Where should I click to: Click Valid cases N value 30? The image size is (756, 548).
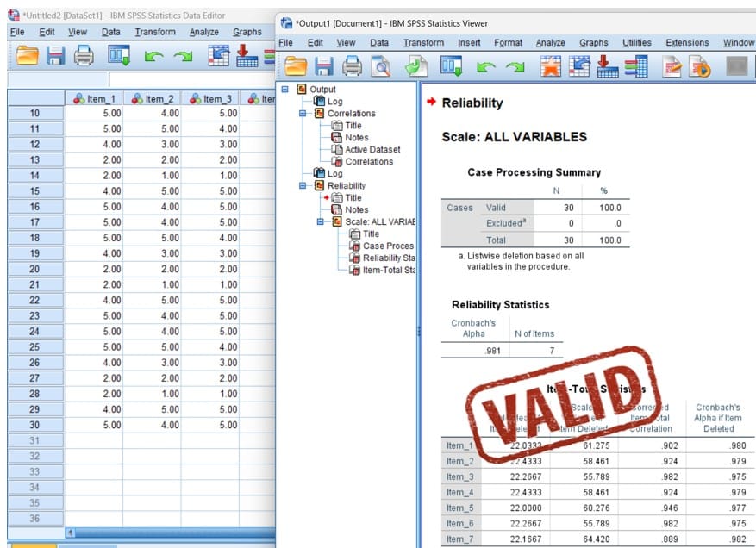pos(569,208)
